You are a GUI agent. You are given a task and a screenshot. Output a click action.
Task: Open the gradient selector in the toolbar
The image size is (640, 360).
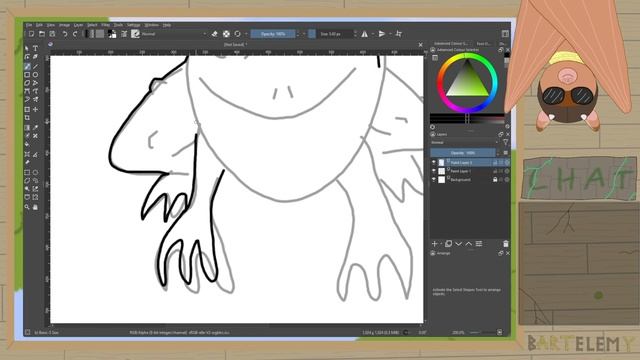pos(89,34)
